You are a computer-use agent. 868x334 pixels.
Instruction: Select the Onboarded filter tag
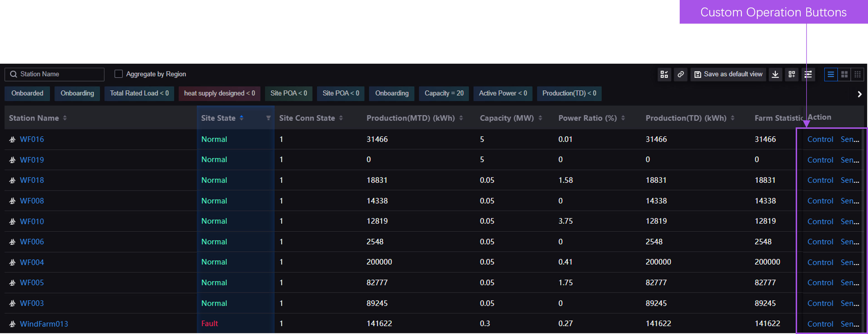(27, 93)
